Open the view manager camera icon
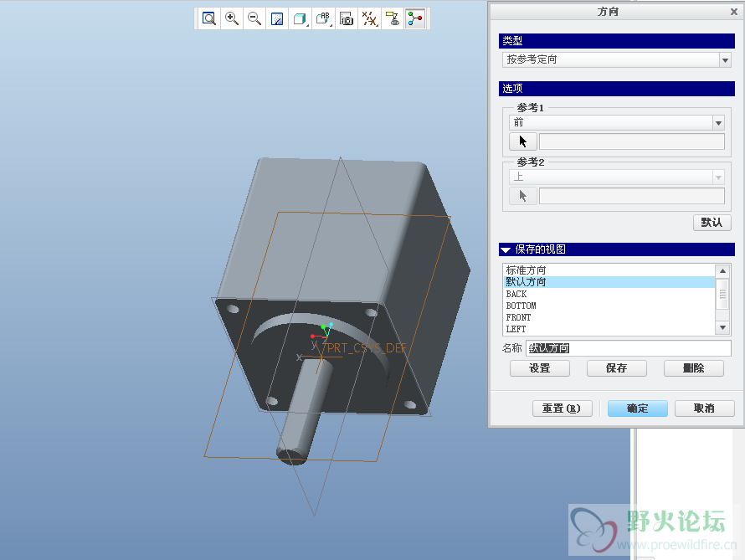The image size is (745, 560). [x=347, y=18]
